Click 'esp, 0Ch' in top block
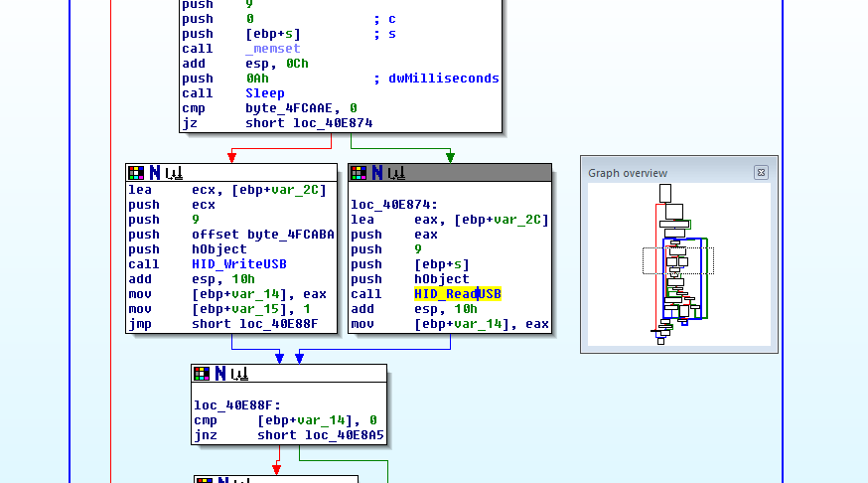Screen dimensions: 868x483 277,64
